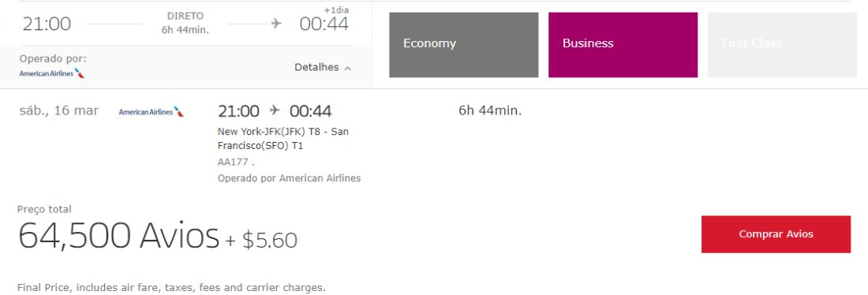The height and width of the screenshot is (295, 868).
Task: Click the chevron arrow next to Detalhes
Action: click(348, 68)
